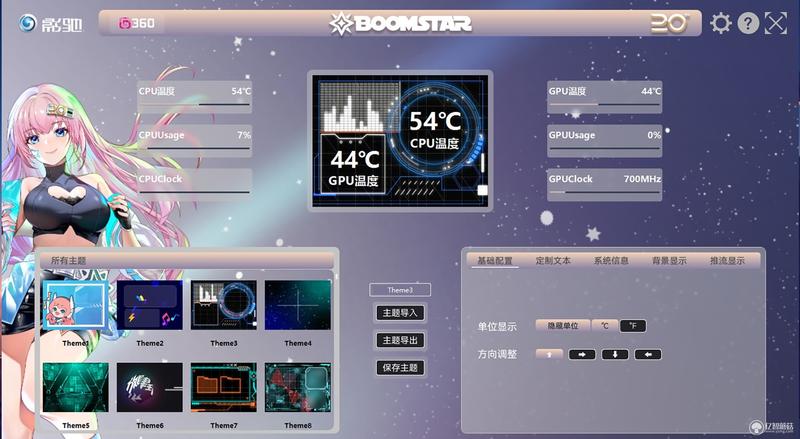Select the Theme2 thumbnail
Screen dimensions: 800x439
click(149, 305)
